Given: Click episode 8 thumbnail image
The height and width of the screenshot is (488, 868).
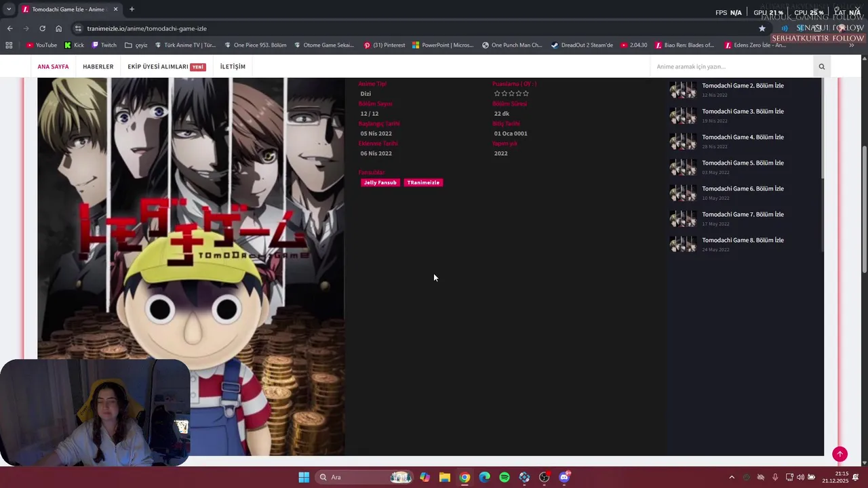Looking at the screenshot, I should (x=683, y=245).
